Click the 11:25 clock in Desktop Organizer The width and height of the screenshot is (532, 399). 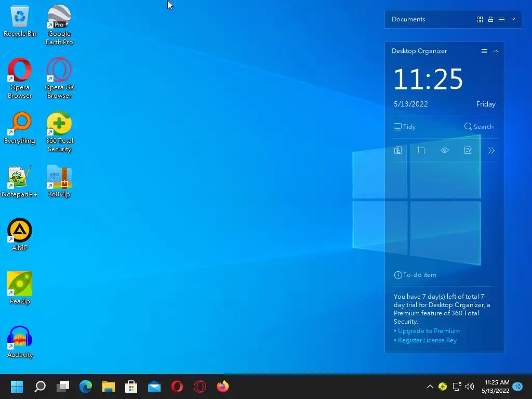[x=428, y=79]
